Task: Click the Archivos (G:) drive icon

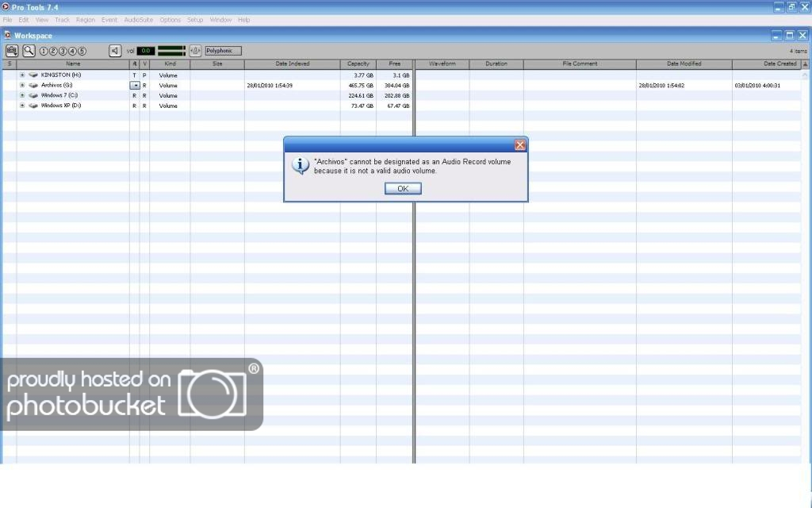Action: click(33, 85)
